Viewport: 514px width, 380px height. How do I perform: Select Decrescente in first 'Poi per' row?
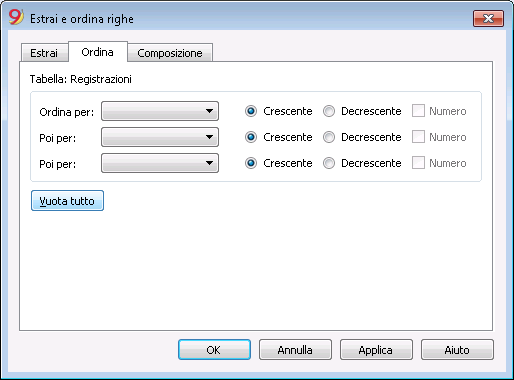(329, 137)
